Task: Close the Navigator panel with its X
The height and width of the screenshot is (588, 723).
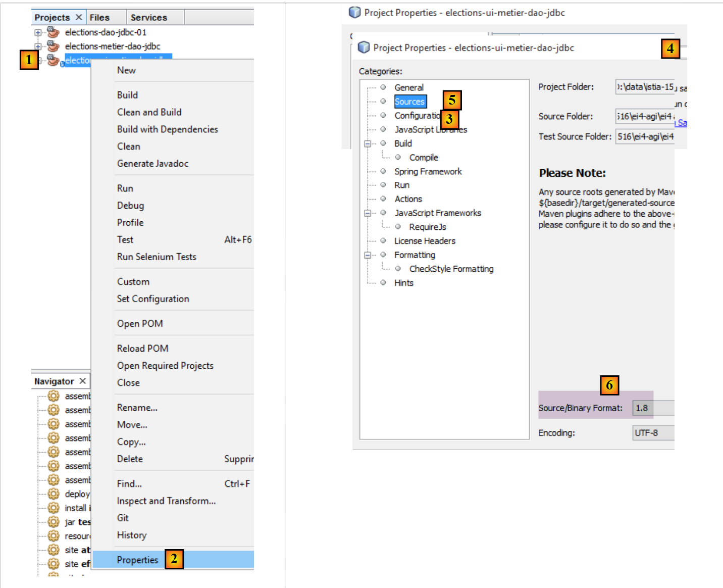Action: [x=83, y=381]
